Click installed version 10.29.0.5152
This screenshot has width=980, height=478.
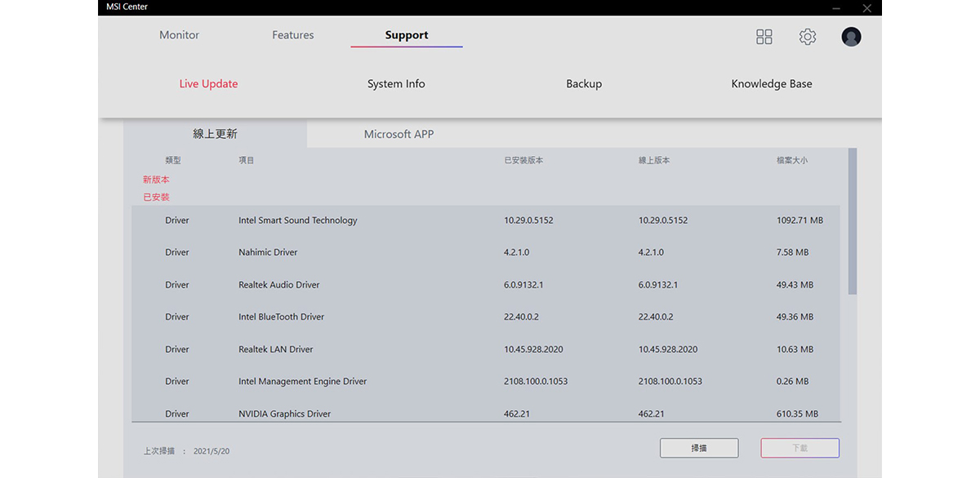tap(528, 221)
